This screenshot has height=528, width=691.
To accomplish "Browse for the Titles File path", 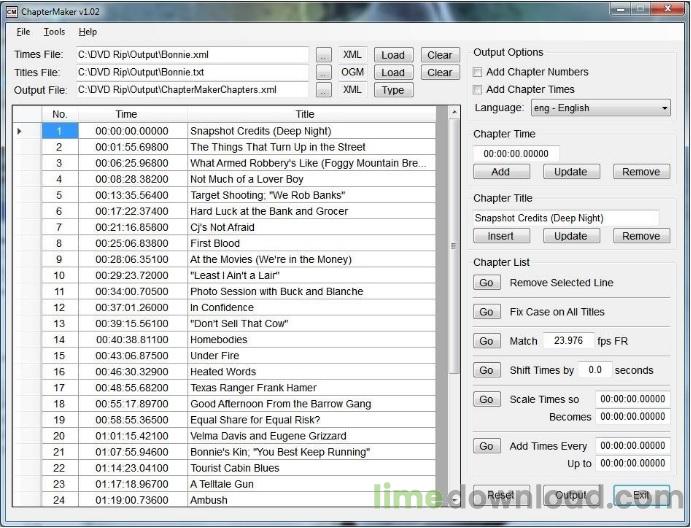I will [x=324, y=72].
